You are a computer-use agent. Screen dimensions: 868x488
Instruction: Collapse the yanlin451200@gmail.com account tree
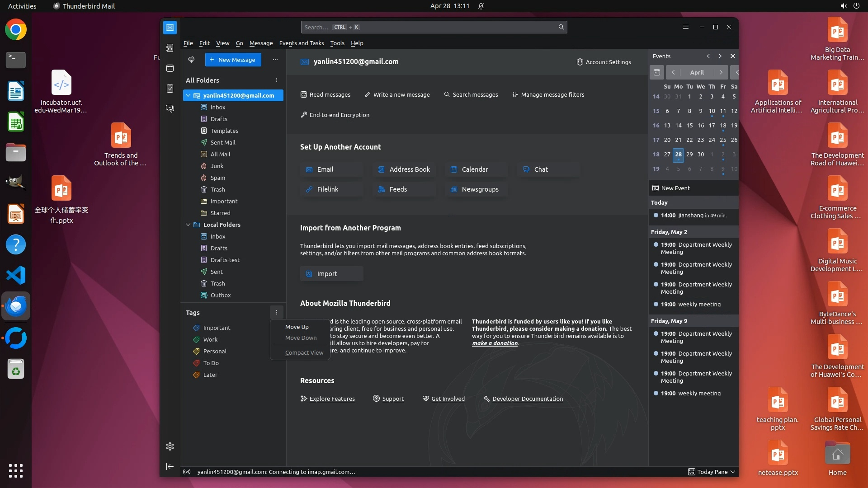point(188,95)
